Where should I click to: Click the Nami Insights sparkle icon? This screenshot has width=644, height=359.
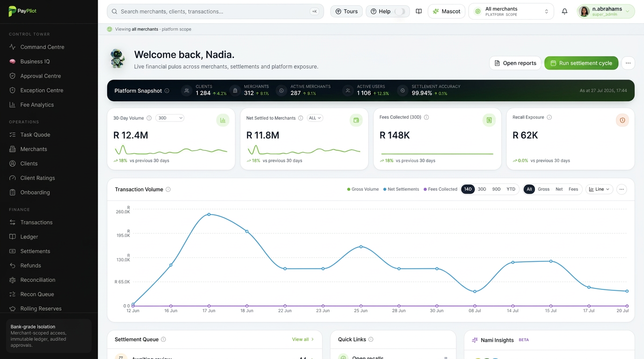point(475,340)
